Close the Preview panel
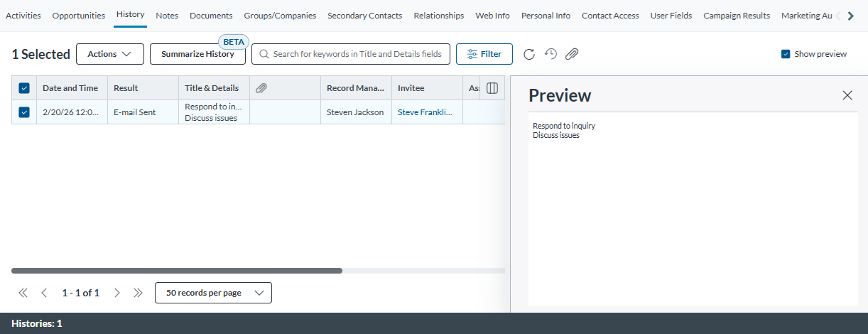This screenshot has width=868, height=334. [847, 95]
